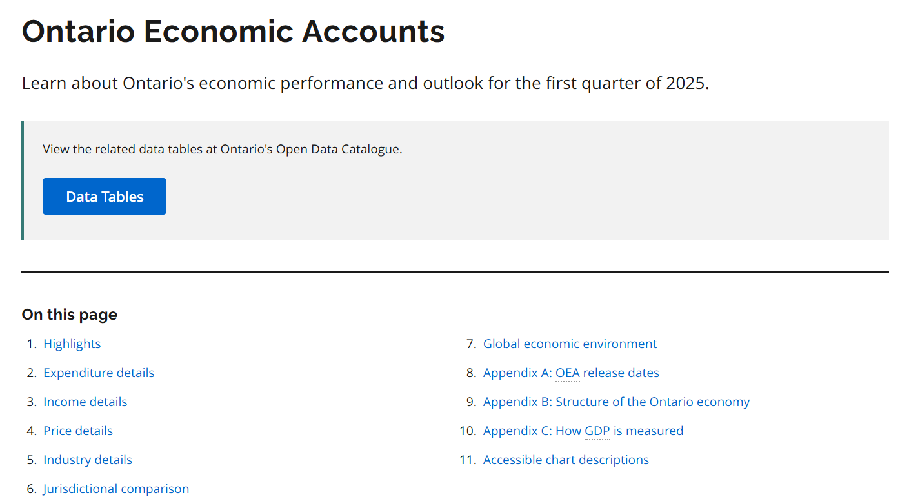The width and height of the screenshot is (900, 497).
Task: Click the Open Data Catalogue notice text
Action: point(222,150)
